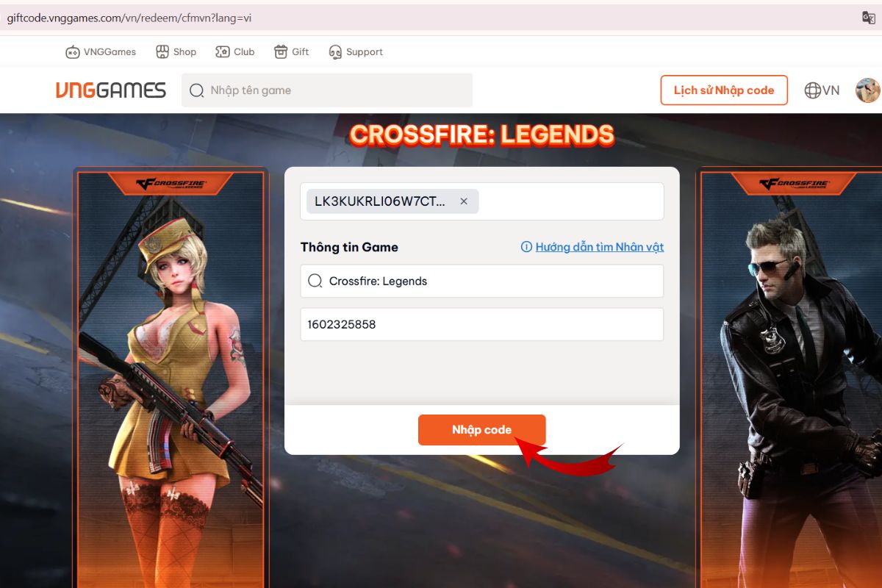Focus the 'Nhập tên game' search field

327,90
